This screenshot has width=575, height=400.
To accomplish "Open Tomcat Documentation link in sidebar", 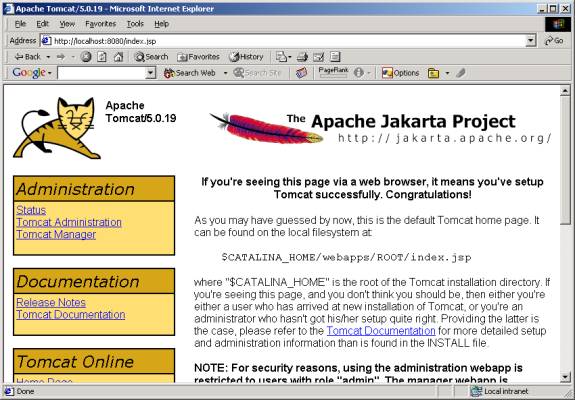I will coord(71,315).
